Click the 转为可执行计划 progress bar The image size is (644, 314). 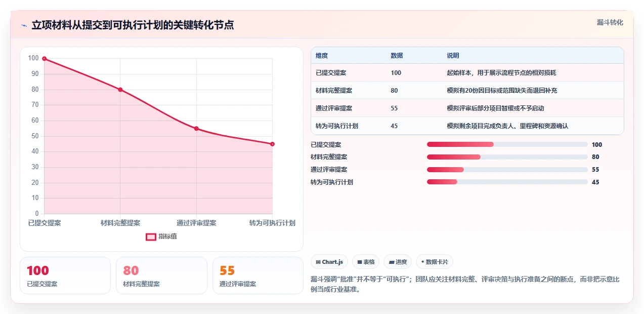(507, 182)
